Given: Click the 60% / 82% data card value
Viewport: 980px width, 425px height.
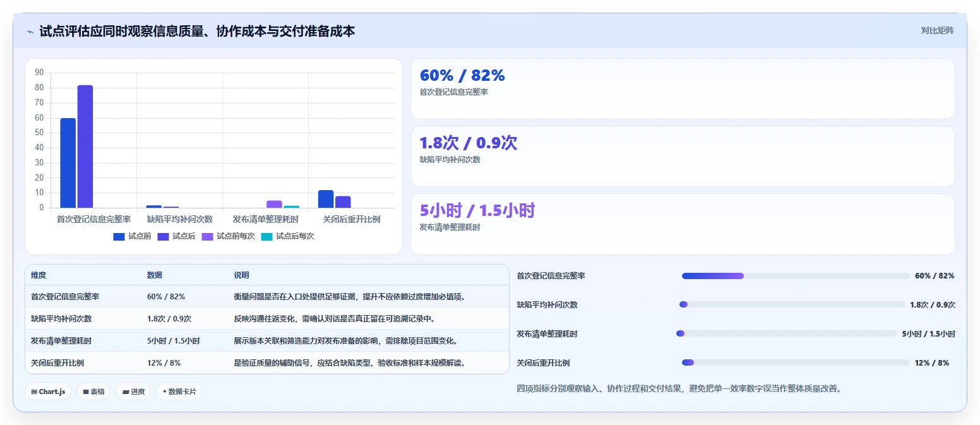Looking at the screenshot, I should coord(462,76).
